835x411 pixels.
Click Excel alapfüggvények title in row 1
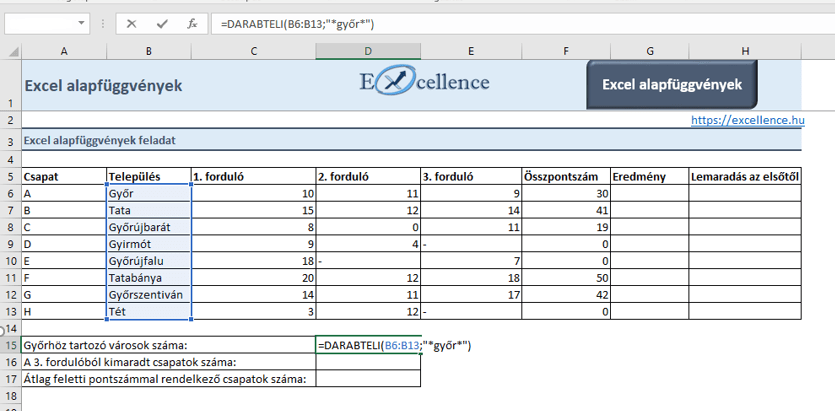(103, 86)
